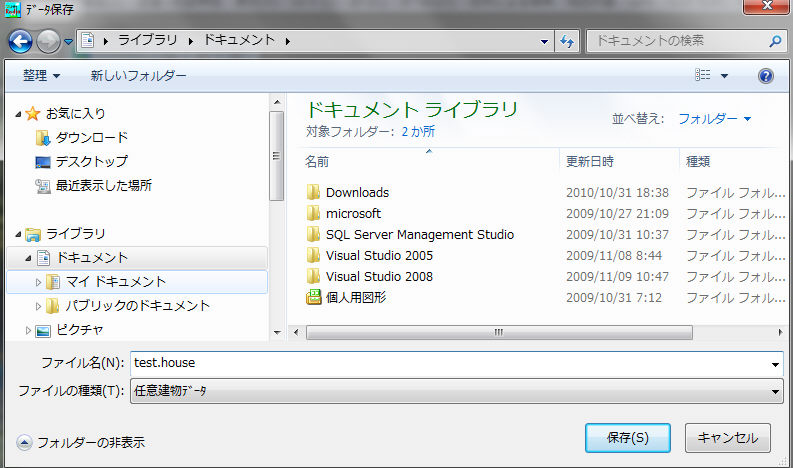The image size is (793, 468).
Task: Open ダウンロード in favorites
Action: click(x=91, y=137)
